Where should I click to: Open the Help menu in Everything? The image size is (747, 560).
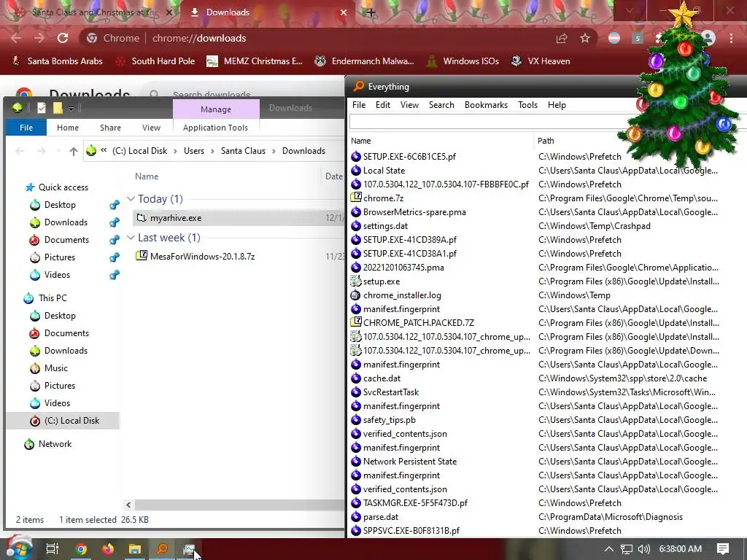point(557,105)
